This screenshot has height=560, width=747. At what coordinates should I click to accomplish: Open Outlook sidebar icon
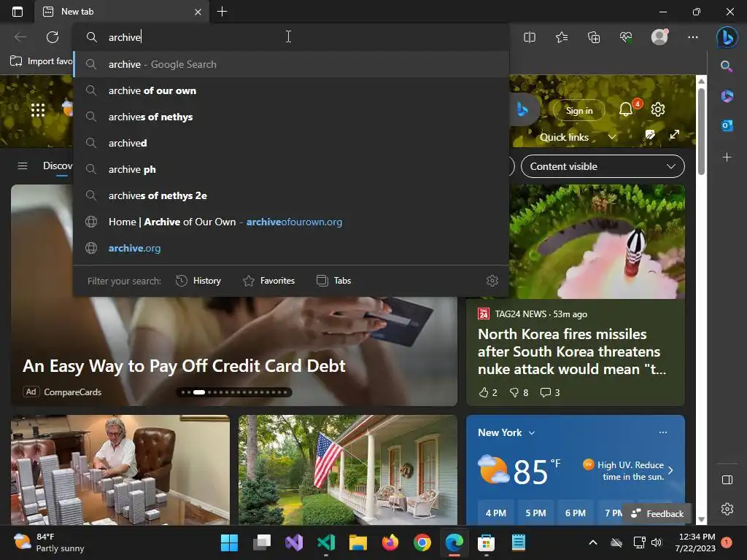727,125
